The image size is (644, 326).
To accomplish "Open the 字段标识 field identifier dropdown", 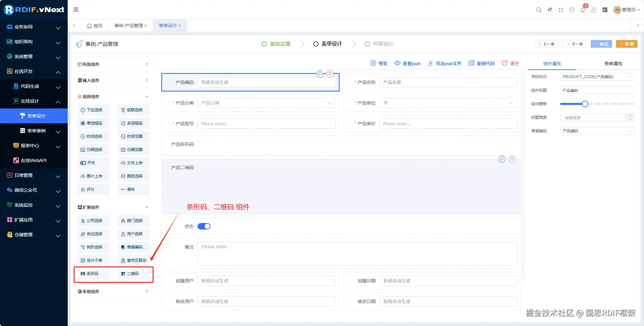I will [x=597, y=77].
